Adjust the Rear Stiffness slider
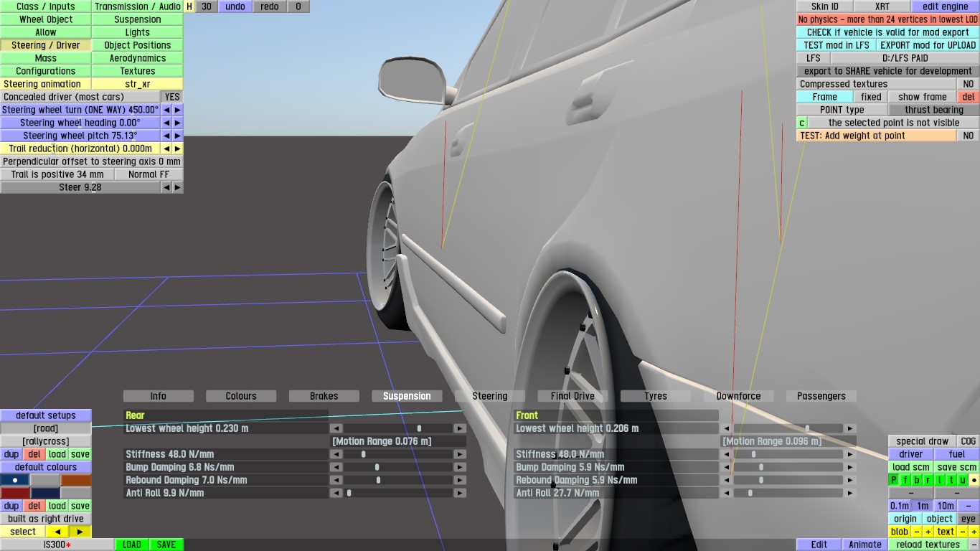The height and width of the screenshot is (551, 980). (398, 454)
